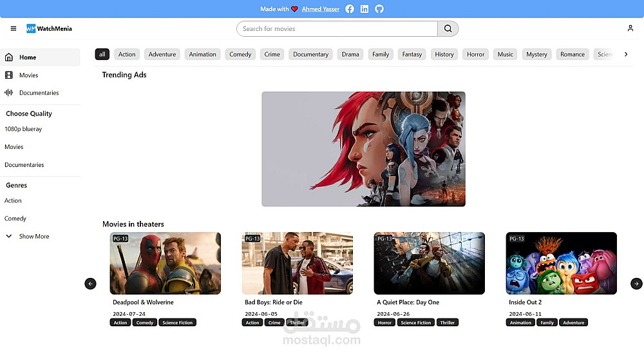The width and height of the screenshot is (644, 354).
Task: Expand Show More genres chevron
Action: pos(8,236)
